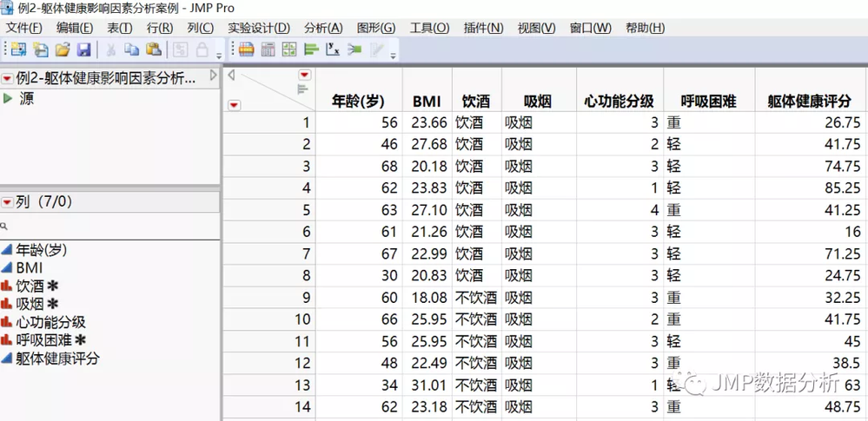The width and height of the screenshot is (868, 421).
Task: Click the Paste clipboard icon
Action: click(x=153, y=49)
